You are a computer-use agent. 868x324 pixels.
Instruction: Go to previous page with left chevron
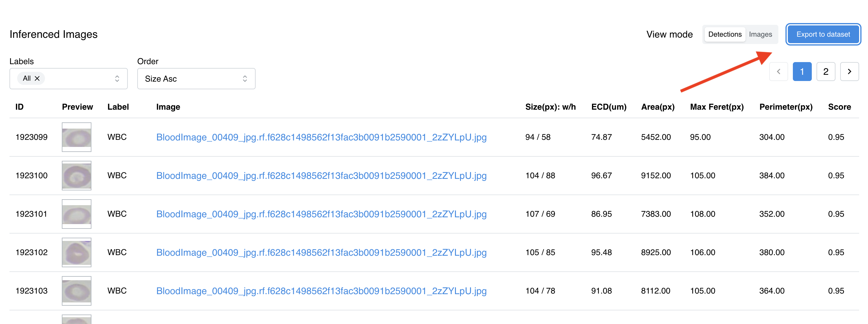click(x=778, y=72)
